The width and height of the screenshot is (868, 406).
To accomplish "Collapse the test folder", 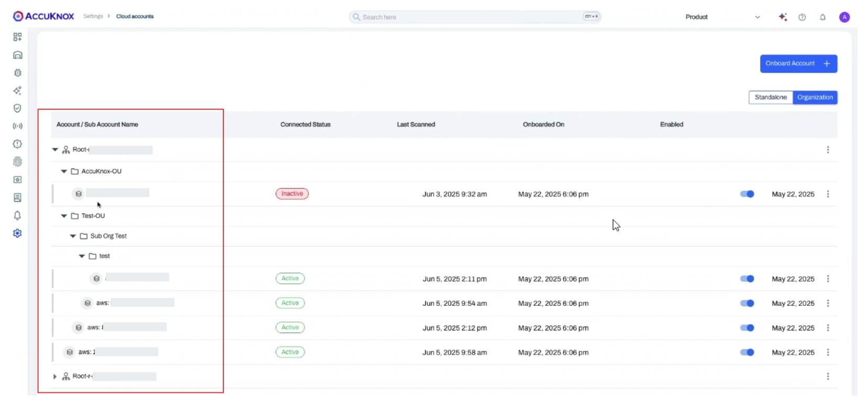I will pos(82,256).
